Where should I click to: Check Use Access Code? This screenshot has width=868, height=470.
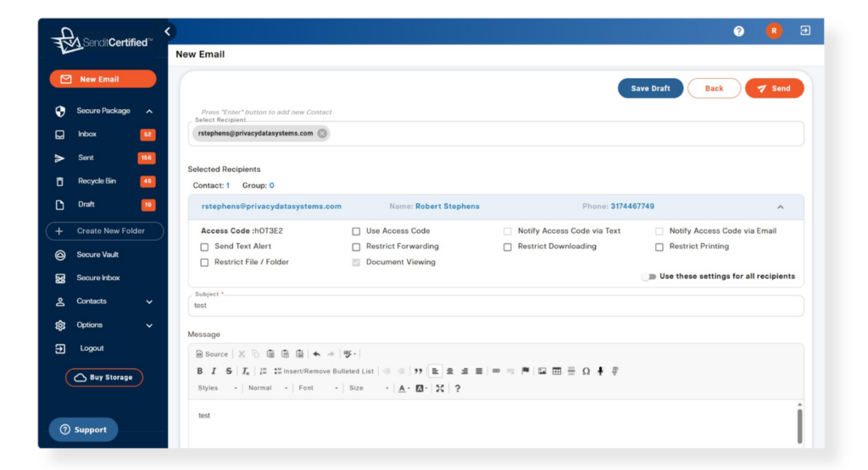coord(356,231)
